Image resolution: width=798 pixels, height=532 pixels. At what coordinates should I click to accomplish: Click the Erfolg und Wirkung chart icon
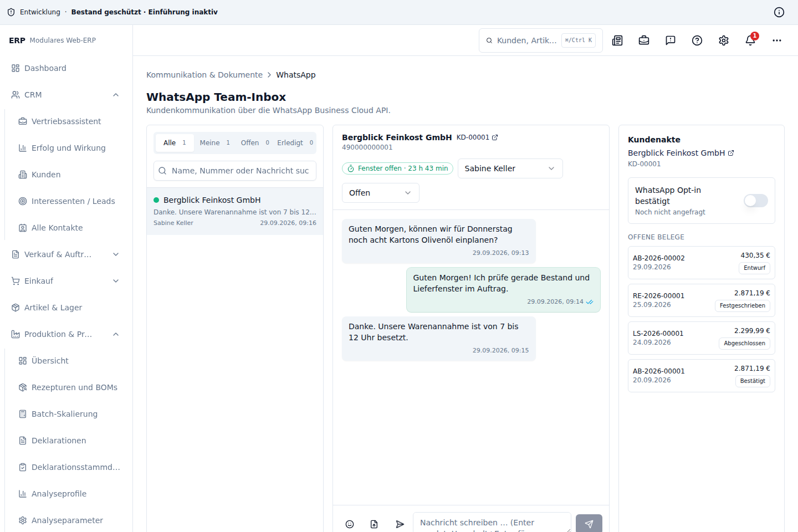pos(23,148)
